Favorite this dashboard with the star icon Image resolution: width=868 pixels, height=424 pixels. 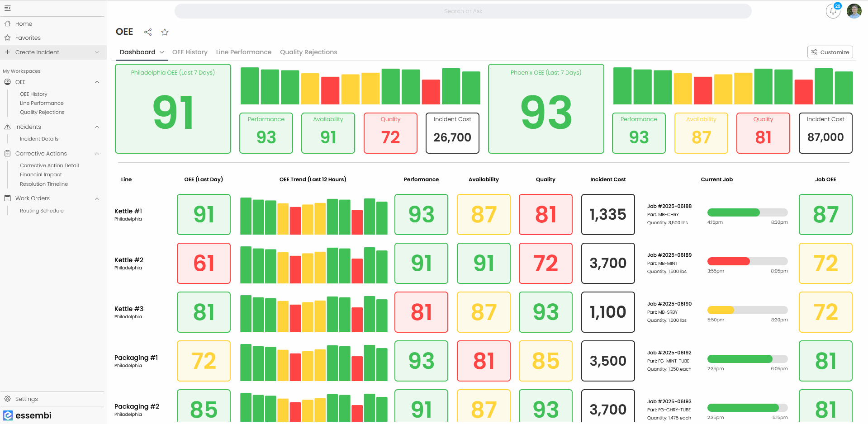tap(165, 32)
